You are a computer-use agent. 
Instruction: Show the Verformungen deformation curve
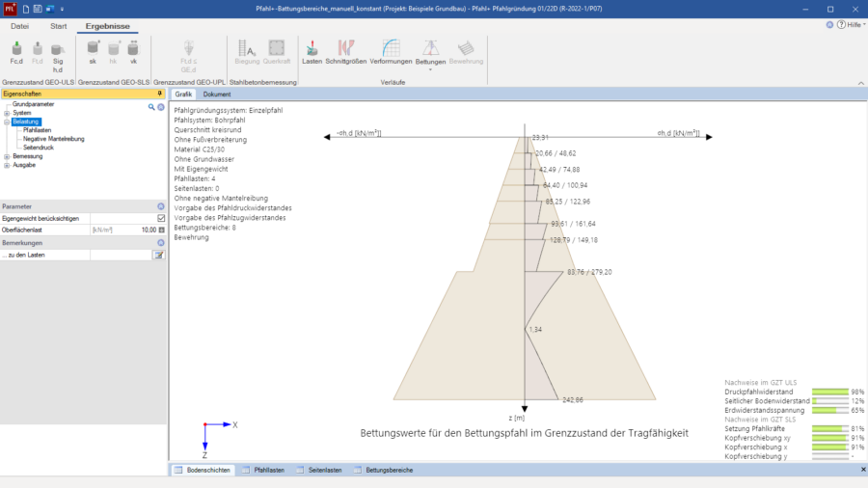(392, 51)
